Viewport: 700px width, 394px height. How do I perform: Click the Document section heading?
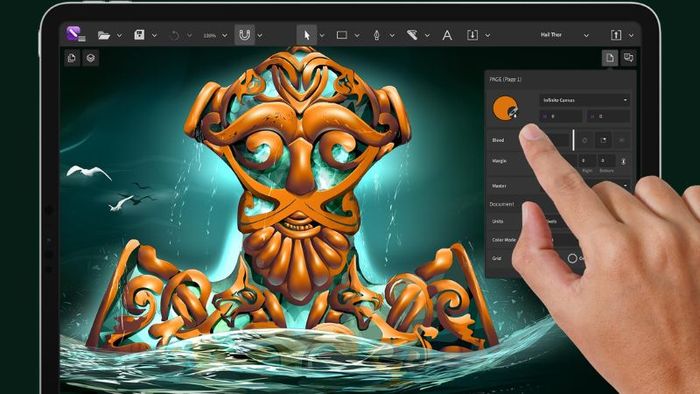[x=502, y=204]
